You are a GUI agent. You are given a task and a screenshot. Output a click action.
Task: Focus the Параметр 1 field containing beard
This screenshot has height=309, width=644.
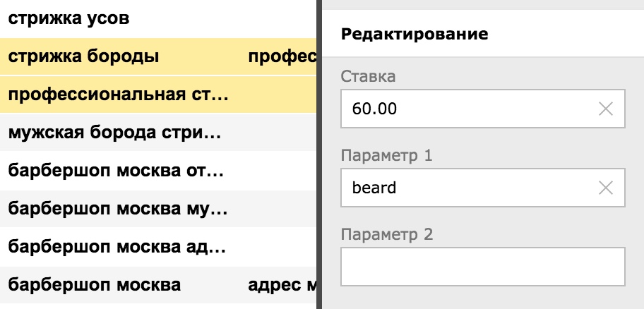(466, 188)
